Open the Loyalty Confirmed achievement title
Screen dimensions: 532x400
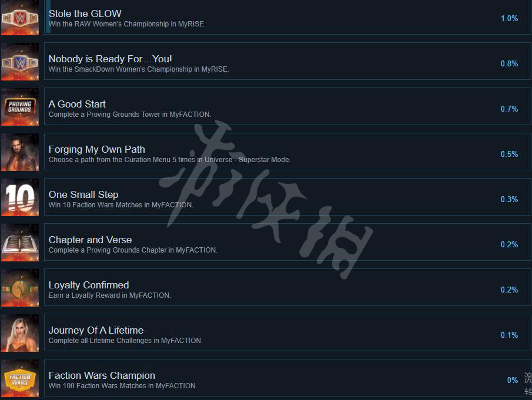tap(89, 285)
